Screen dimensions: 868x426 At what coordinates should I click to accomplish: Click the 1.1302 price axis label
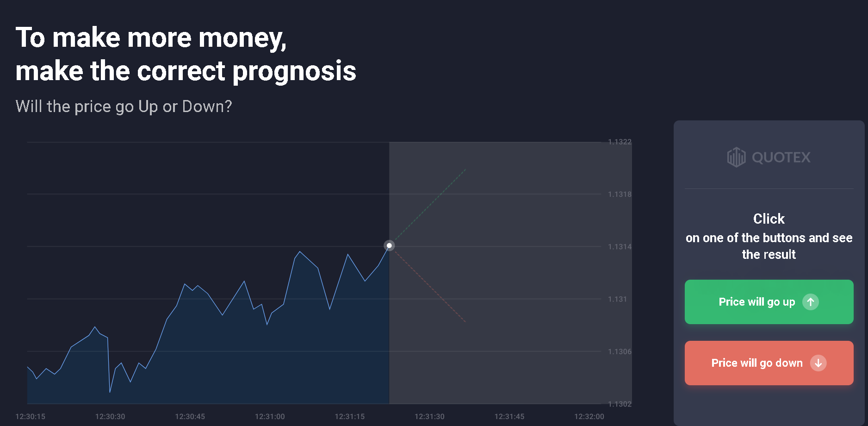[x=620, y=404]
